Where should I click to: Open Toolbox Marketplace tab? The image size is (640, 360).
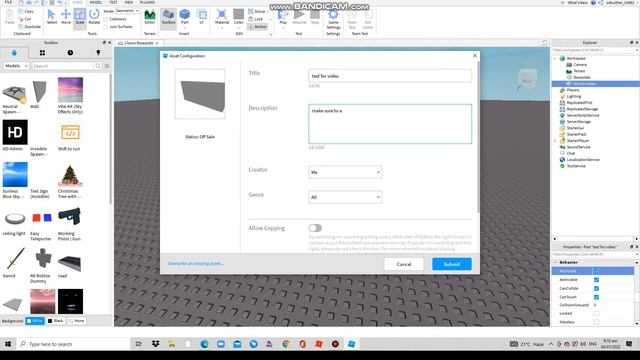coord(14,53)
